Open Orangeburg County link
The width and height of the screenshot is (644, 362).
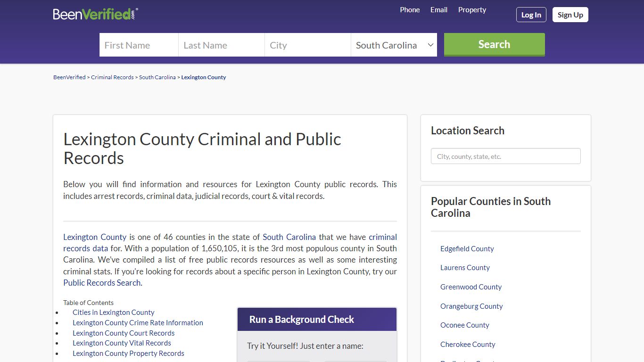click(471, 306)
